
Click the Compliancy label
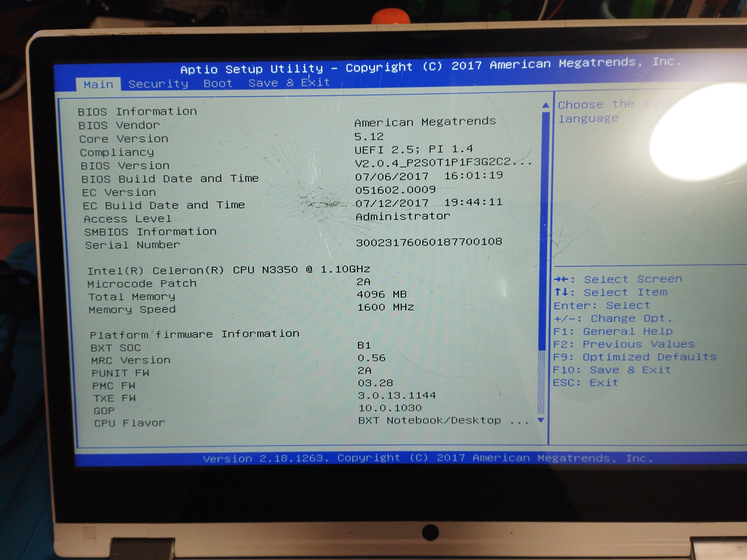tap(117, 152)
